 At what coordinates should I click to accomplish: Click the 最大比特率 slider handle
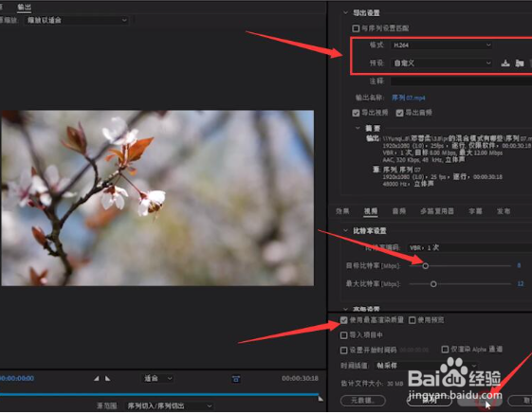tap(433, 284)
